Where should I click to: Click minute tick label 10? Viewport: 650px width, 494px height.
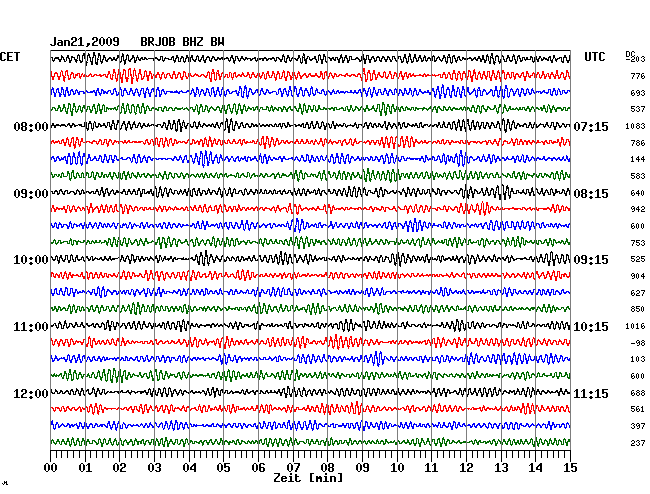397,468
